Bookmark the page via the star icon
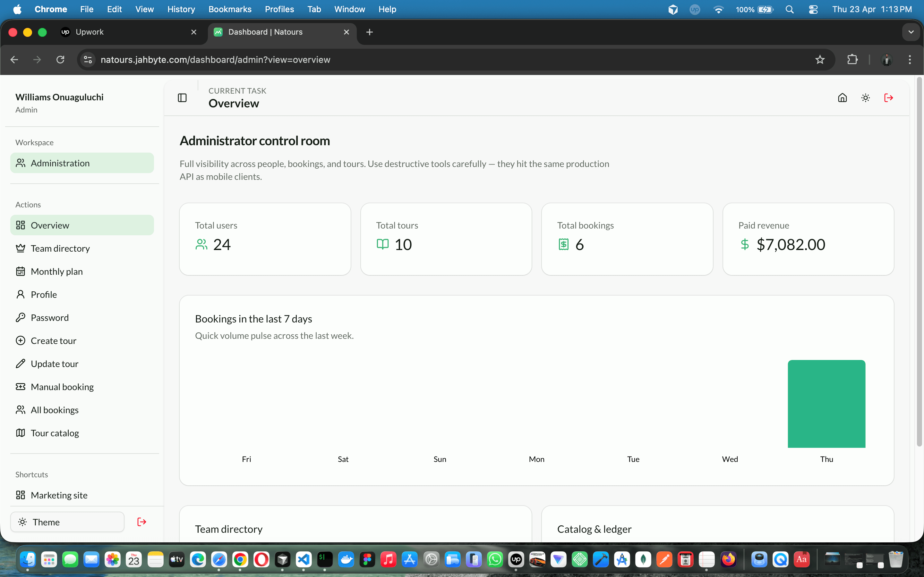924x577 pixels. [820, 60]
